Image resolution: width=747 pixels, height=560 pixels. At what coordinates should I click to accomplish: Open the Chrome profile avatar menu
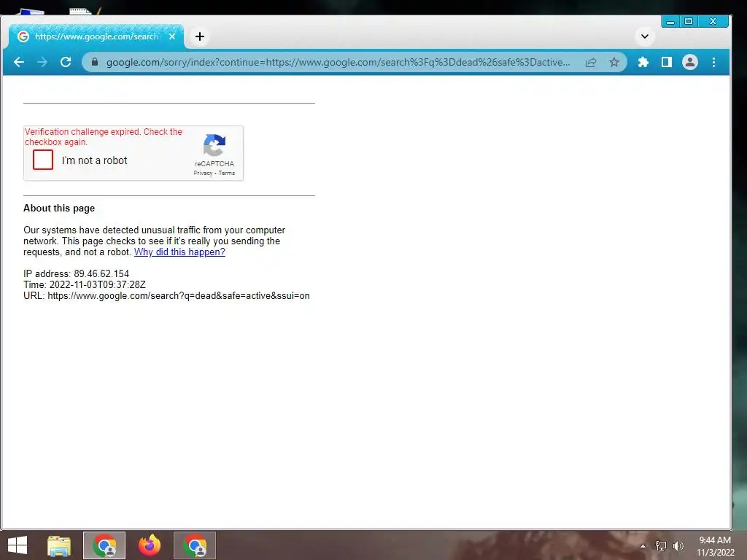690,63
